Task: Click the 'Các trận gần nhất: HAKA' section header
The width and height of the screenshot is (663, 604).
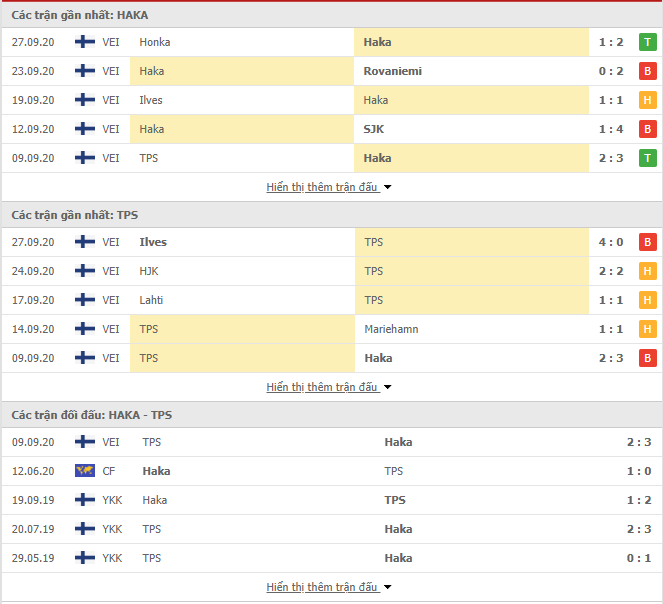Action: [x=80, y=15]
